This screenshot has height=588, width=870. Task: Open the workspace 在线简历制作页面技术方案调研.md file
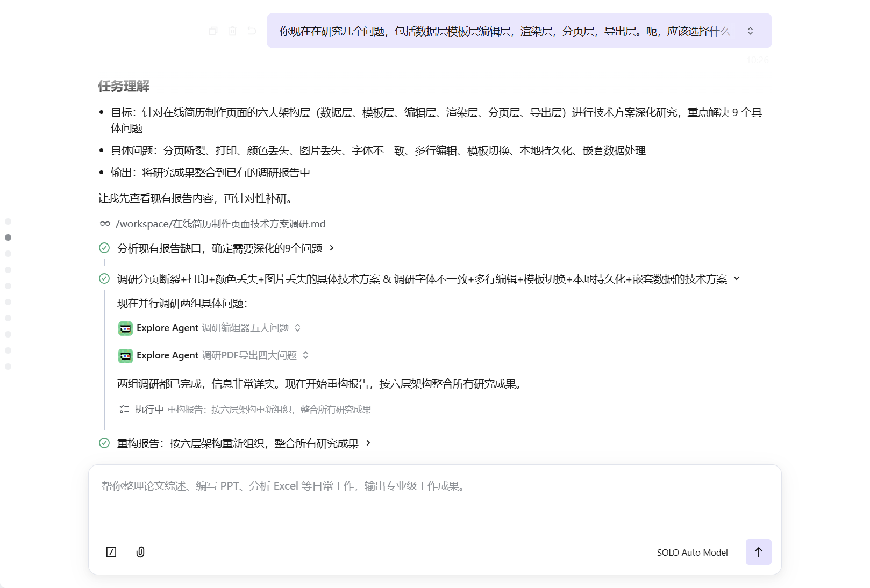pos(220,224)
